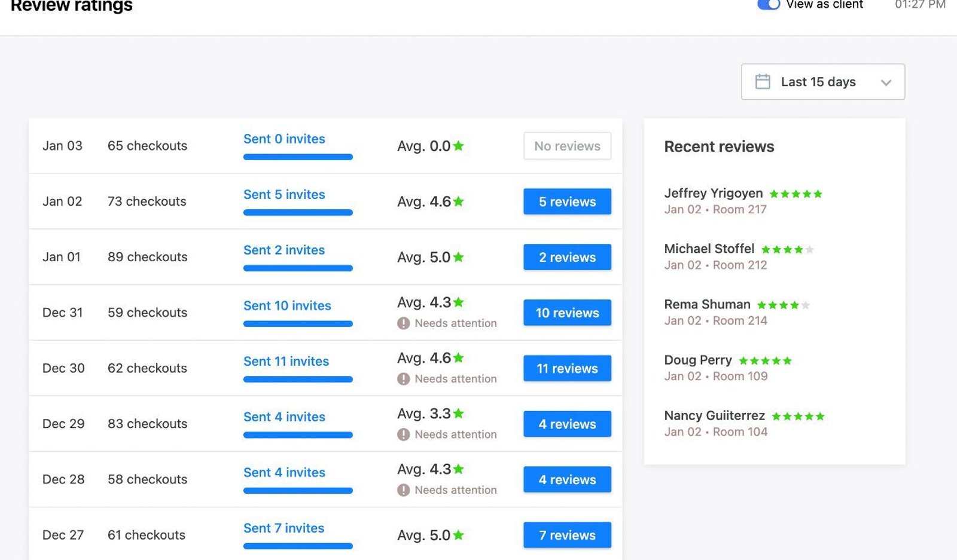Click Jeffrey Yrigoyen's five-star rating
Screen dimensions: 957x560
coord(796,194)
